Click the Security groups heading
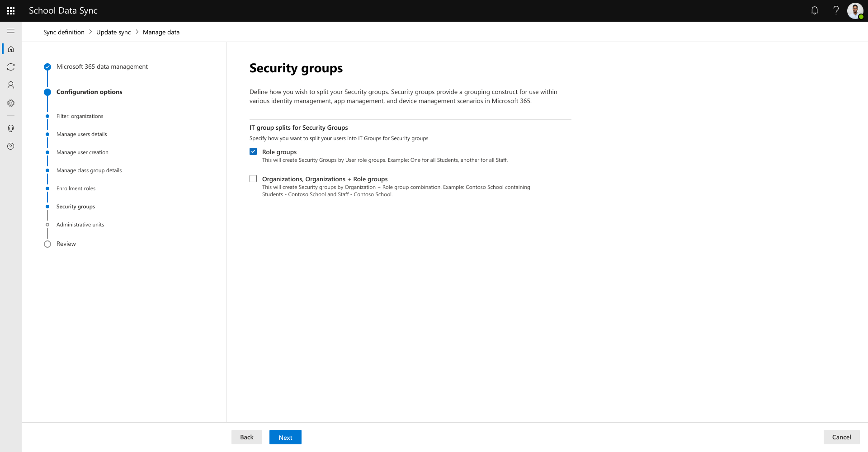The image size is (868, 452). [x=296, y=68]
